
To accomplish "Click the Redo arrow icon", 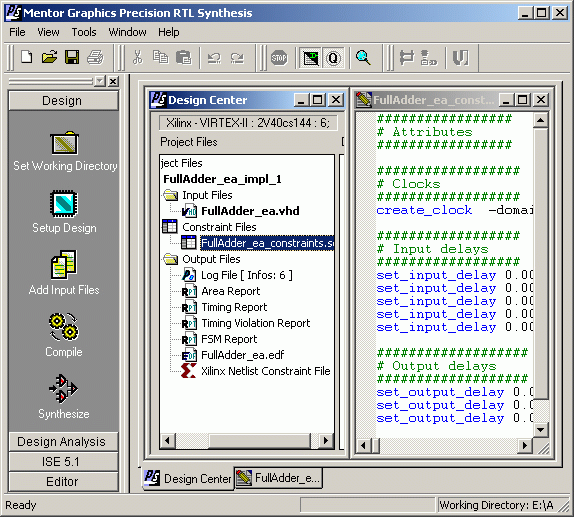I will click(237, 57).
